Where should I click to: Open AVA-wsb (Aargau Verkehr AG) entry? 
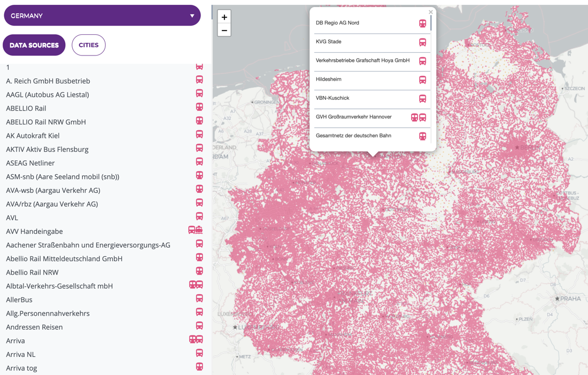[53, 190]
